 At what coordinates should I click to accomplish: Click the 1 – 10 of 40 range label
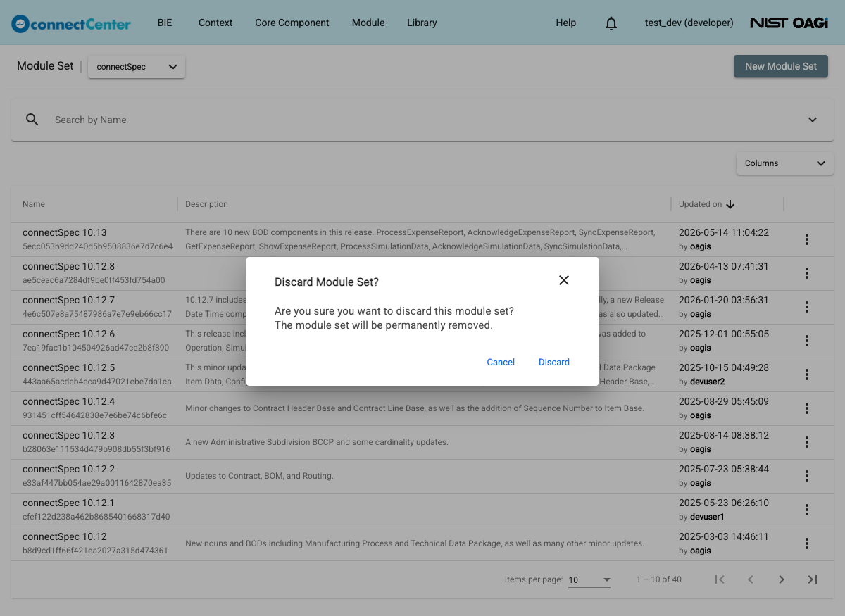point(658,579)
